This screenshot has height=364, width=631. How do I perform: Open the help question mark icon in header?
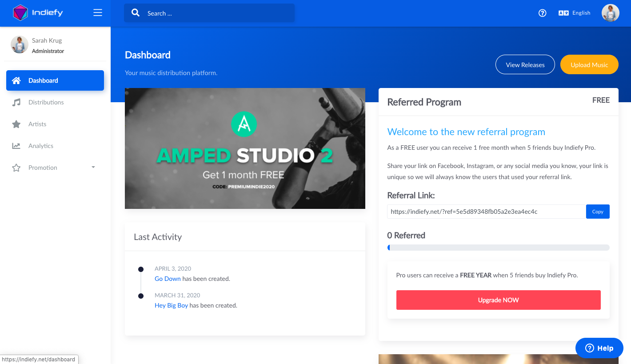point(542,13)
